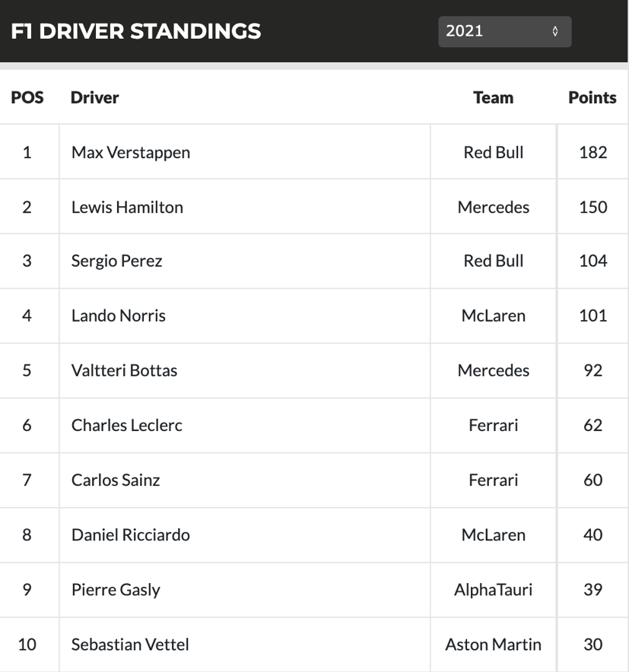The height and width of the screenshot is (672, 629).
Task: Click Carlos Sainz driver name
Action: pyautogui.click(x=116, y=480)
